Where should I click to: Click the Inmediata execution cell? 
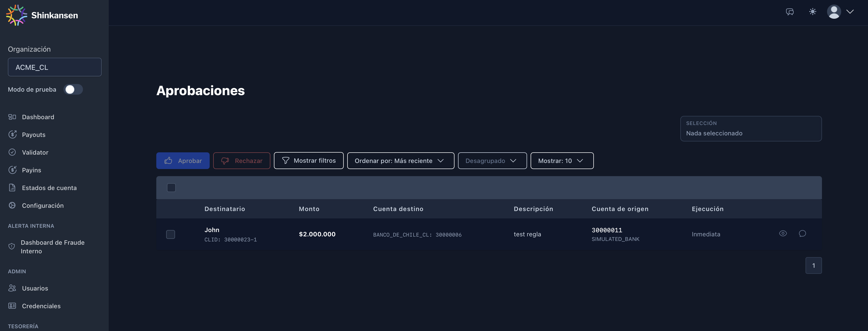click(x=706, y=234)
